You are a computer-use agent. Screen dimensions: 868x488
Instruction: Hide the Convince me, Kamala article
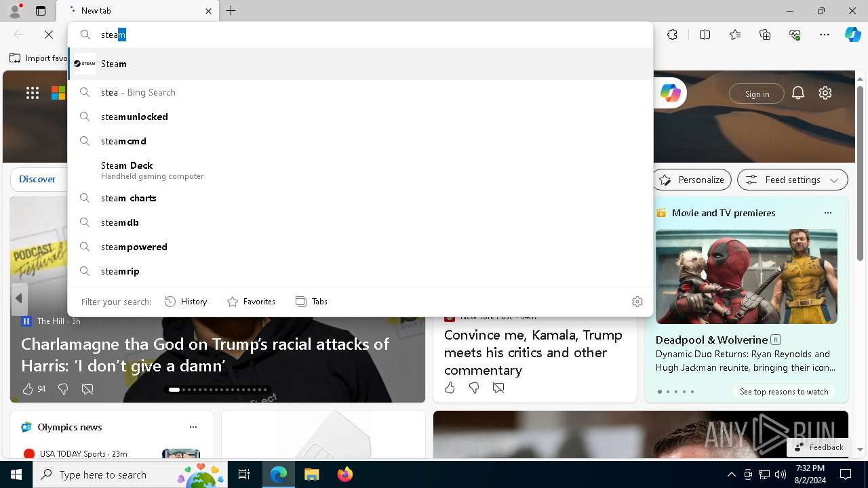(x=498, y=388)
